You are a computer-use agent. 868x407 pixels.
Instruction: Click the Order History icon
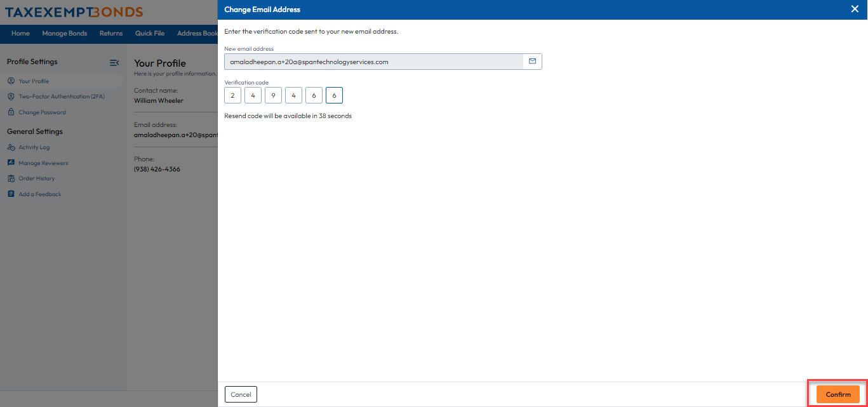pyautogui.click(x=11, y=178)
